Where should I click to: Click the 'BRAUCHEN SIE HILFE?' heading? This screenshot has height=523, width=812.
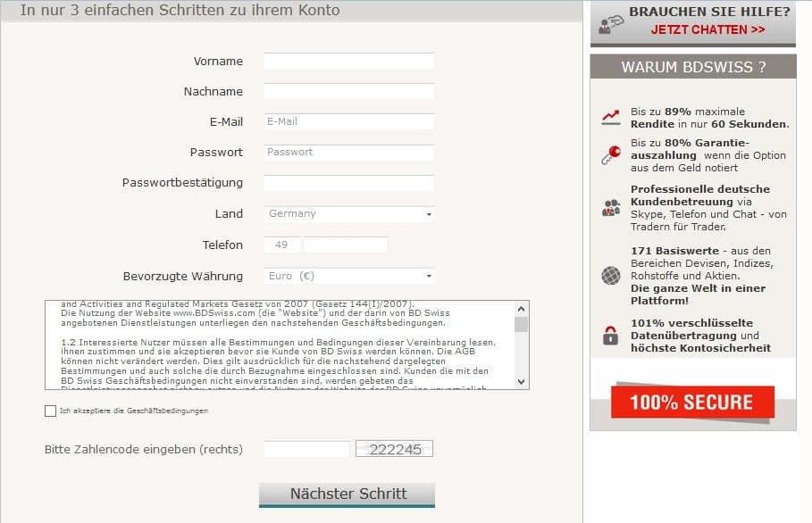(709, 12)
